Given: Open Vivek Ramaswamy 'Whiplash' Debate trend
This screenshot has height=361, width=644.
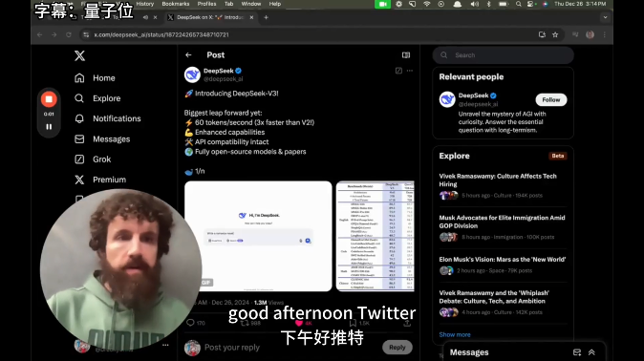Looking at the screenshot, I should [503, 303].
